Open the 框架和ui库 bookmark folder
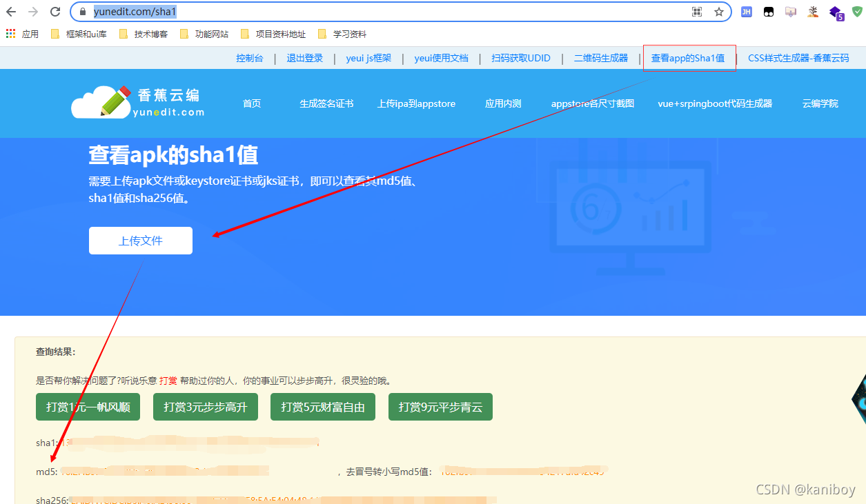The image size is (866, 504). [80, 34]
